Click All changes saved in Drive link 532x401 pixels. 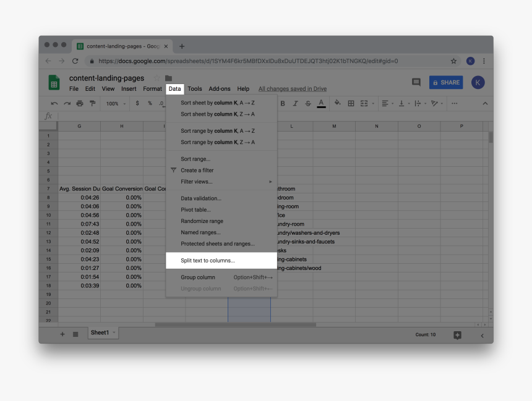[x=293, y=89]
